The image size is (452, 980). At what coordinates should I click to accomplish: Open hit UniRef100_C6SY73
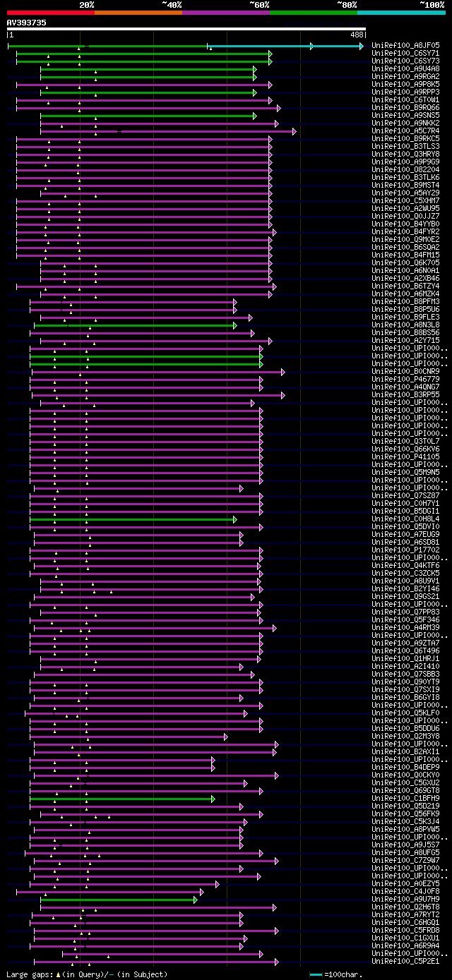(405, 61)
